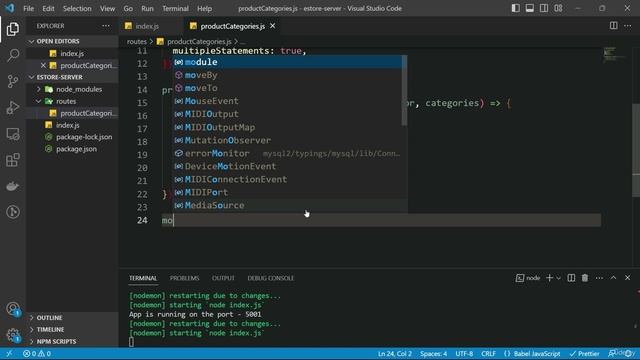Switch to the Debug Console tab
640x360 pixels.
[271, 278]
